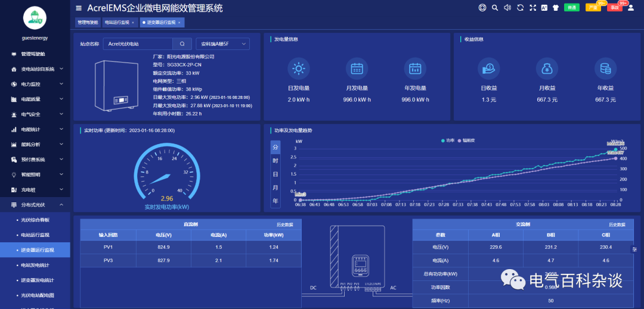
Task: Click the red 事故 alarm button
Action: [614, 7]
